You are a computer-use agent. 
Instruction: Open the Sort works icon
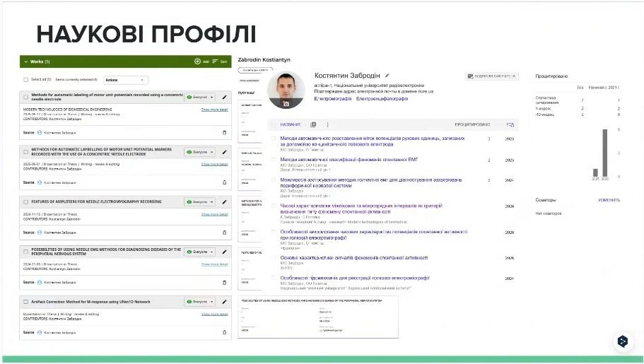[x=215, y=61]
